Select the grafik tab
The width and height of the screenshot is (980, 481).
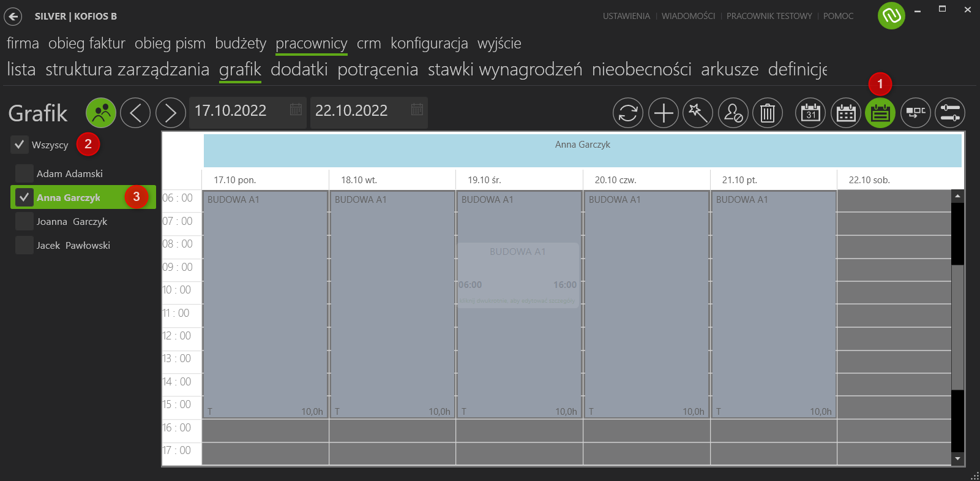[240, 69]
